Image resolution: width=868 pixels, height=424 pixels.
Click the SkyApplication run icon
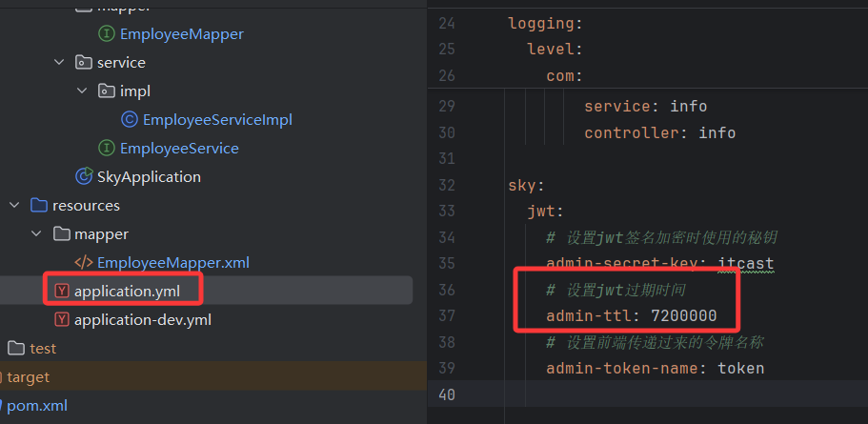coord(84,176)
